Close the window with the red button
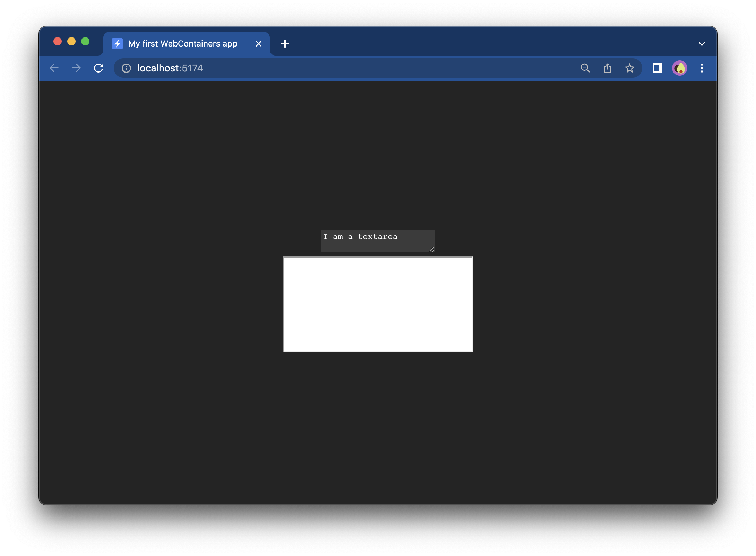Screen dimensions: 756x556 coord(58,42)
